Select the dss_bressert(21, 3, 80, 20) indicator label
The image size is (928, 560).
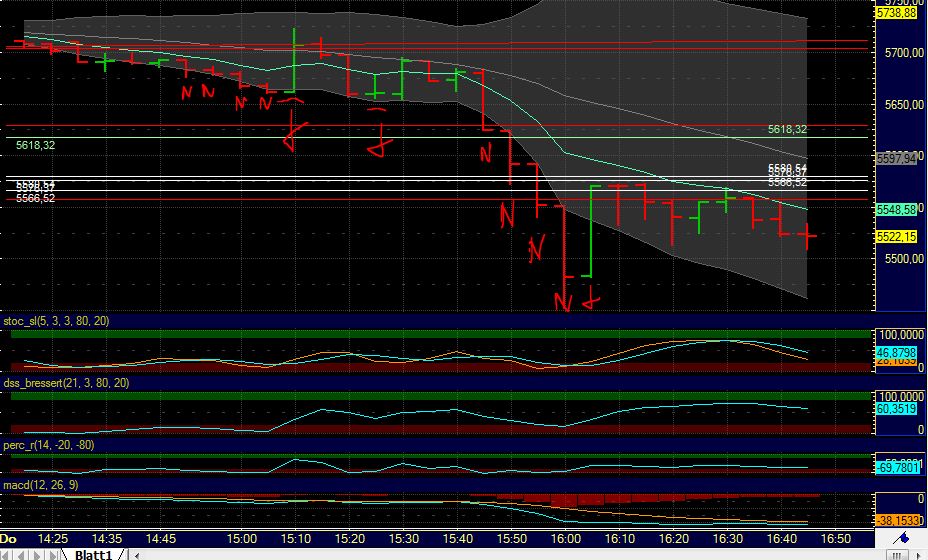[x=66, y=383]
